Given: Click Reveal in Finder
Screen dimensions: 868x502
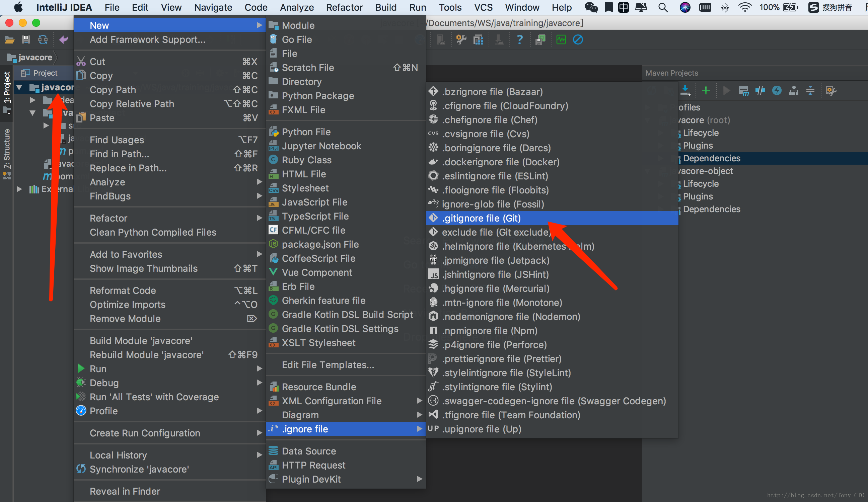Looking at the screenshot, I should click(x=169, y=491).
